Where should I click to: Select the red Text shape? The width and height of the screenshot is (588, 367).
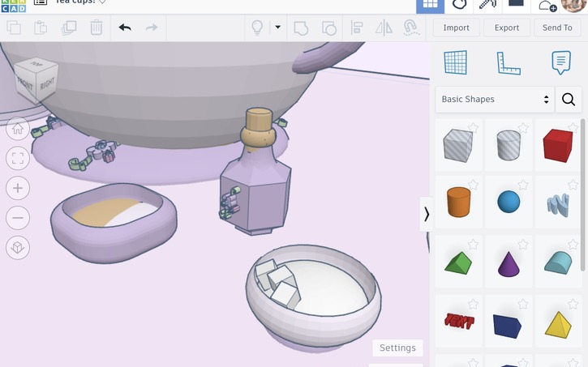click(x=459, y=322)
